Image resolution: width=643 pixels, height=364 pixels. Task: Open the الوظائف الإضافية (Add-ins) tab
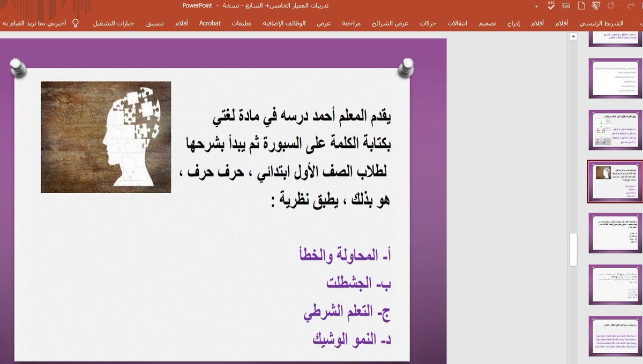(285, 24)
